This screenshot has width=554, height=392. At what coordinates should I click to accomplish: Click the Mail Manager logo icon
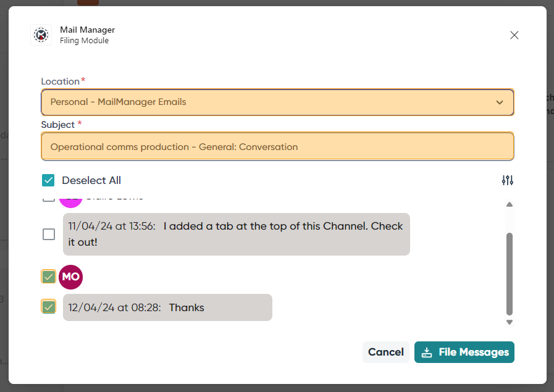[x=41, y=35]
